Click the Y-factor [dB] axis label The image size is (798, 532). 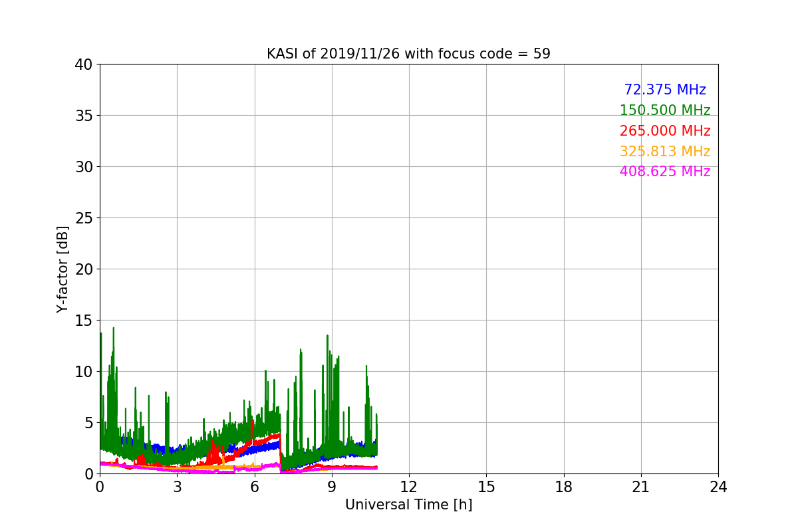click(x=63, y=269)
